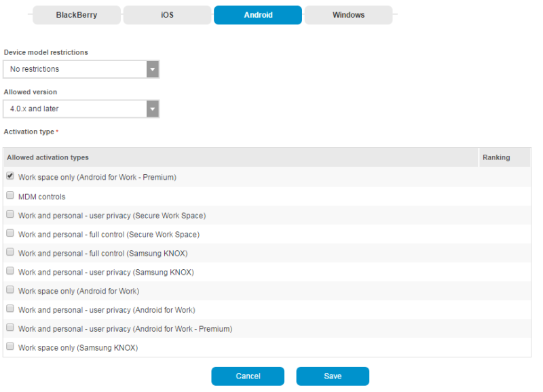
Task: Expand the Allowed version dropdown
Action: [x=81, y=109]
